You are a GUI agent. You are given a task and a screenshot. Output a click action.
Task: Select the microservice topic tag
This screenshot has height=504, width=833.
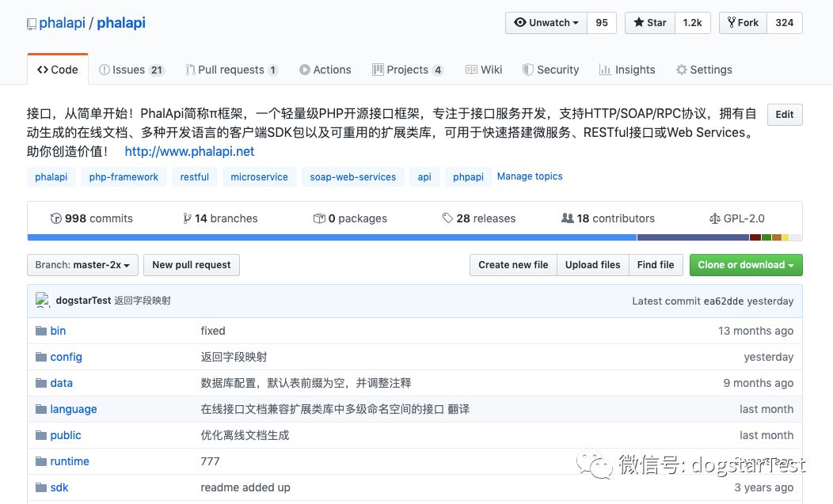click(259, 177)
